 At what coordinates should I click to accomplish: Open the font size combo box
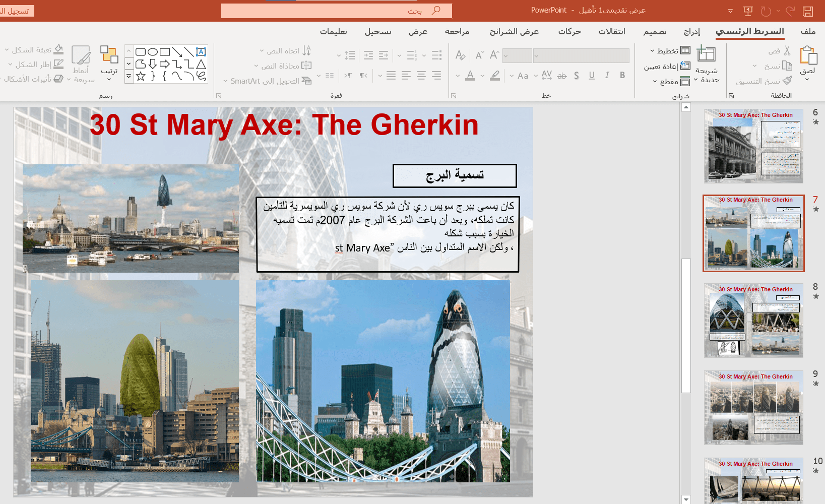tap(517, 55)
